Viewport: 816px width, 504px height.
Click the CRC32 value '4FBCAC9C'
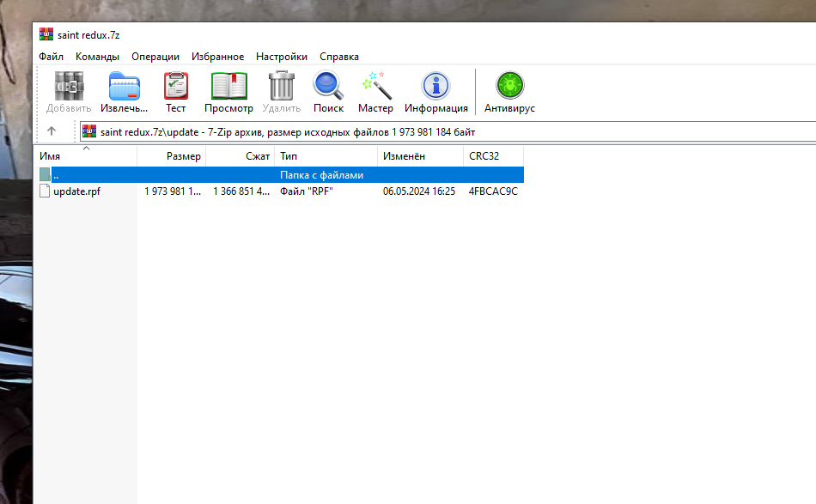tap(493, 191)
